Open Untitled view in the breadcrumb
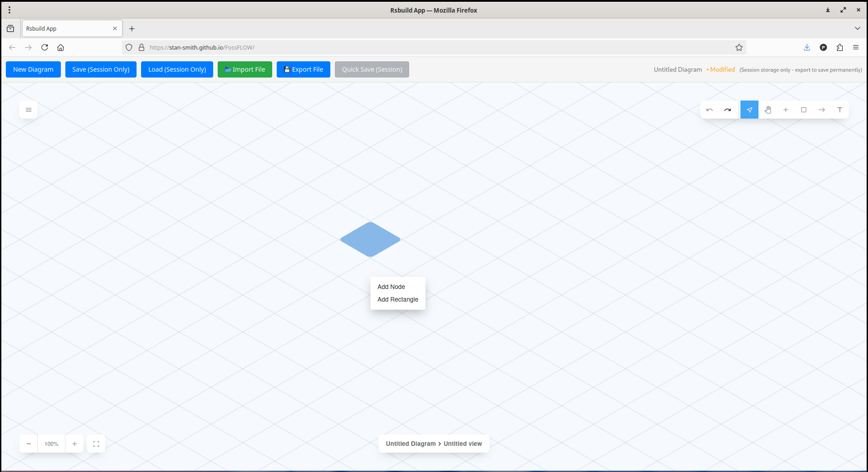The width and height of the screenshot is (868, 472). click(x=462, y=444)
